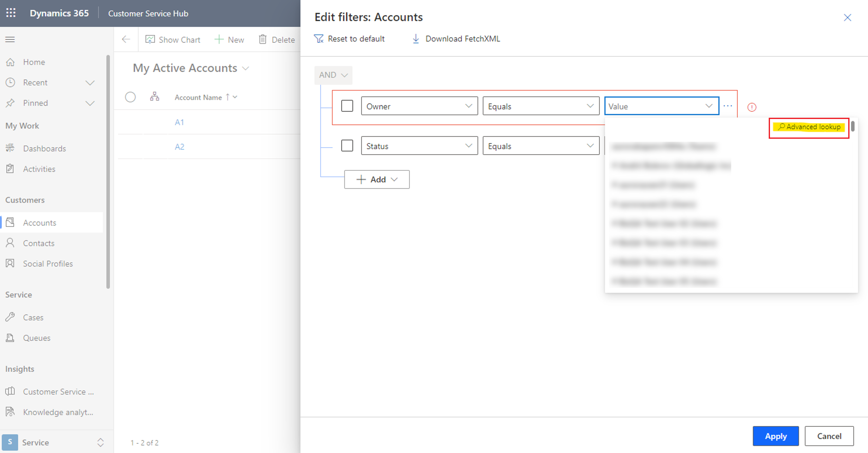Click the Reset to default icon
This screenshot has height=453, width=868.
tap(320, 39)
